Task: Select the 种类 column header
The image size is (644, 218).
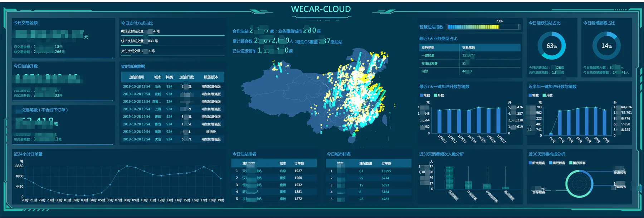Action: pos(169,77)
